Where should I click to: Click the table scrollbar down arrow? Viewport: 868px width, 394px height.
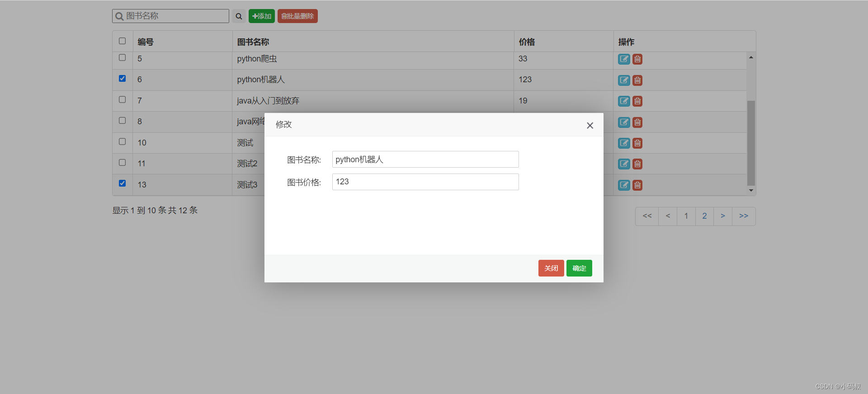click(x=751, y=190)
